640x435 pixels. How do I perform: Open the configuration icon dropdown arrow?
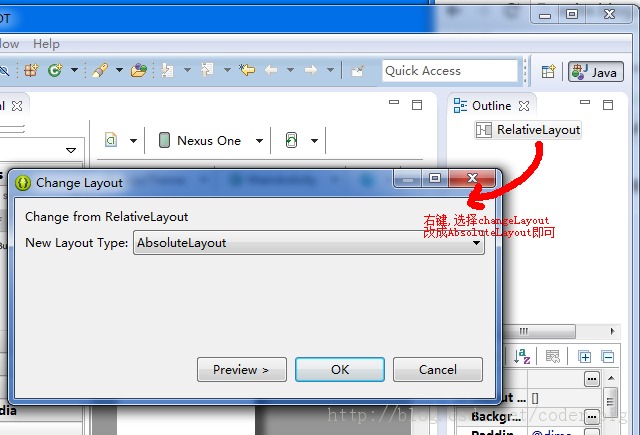[133, 141]
